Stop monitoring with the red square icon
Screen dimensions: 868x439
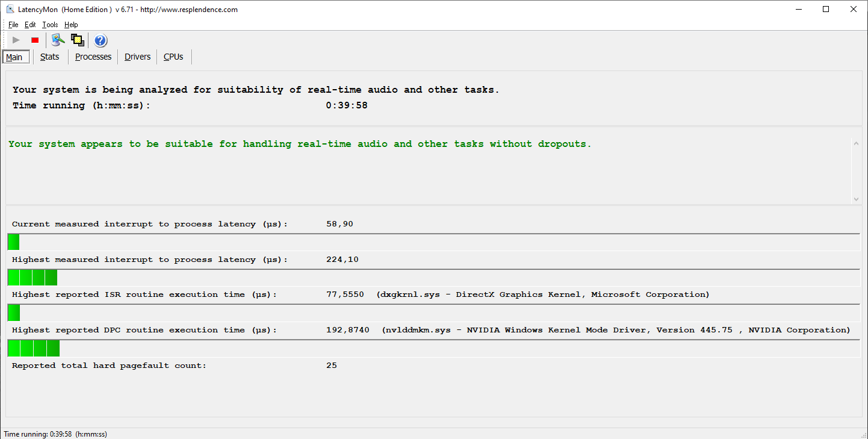pos(34,40)
